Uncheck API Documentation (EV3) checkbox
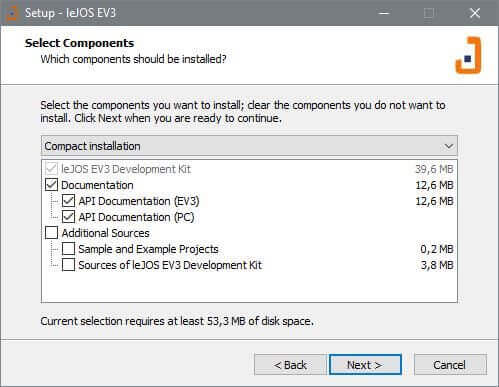Screen dimensions: 499x387 click(x=68, y=201)
